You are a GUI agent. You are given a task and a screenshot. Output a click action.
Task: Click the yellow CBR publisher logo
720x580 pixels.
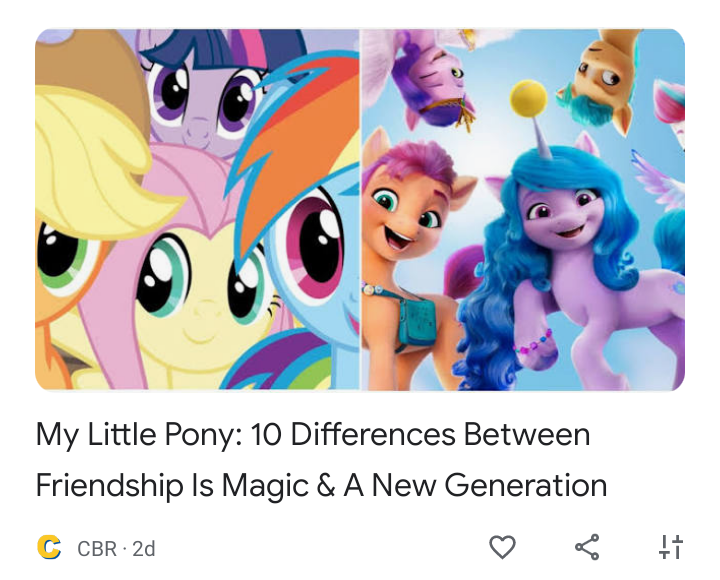(x=49, y=547)
